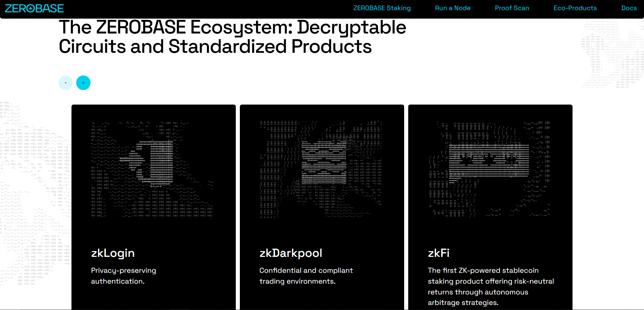Select the zkFi card title
Screen dimensions: 644x310
(439, 253)
